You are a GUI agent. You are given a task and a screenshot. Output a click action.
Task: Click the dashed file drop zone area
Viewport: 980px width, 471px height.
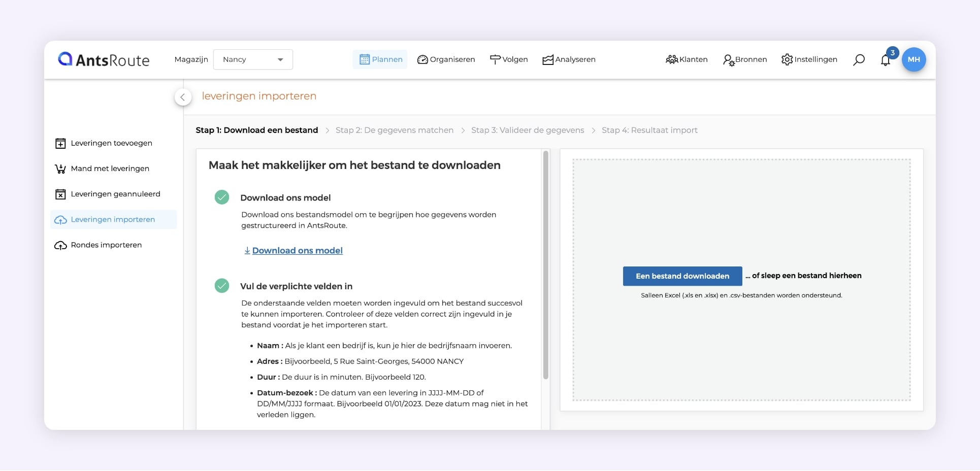[741, 213]
